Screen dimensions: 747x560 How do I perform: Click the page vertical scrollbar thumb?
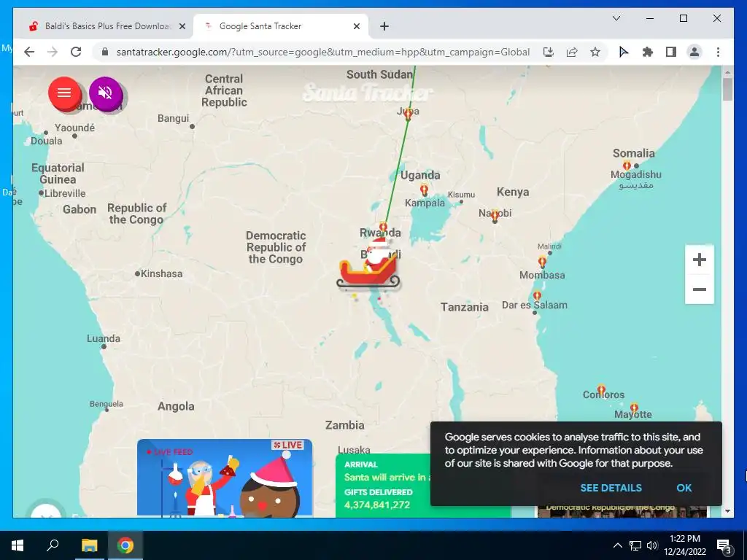coord(727,89)
